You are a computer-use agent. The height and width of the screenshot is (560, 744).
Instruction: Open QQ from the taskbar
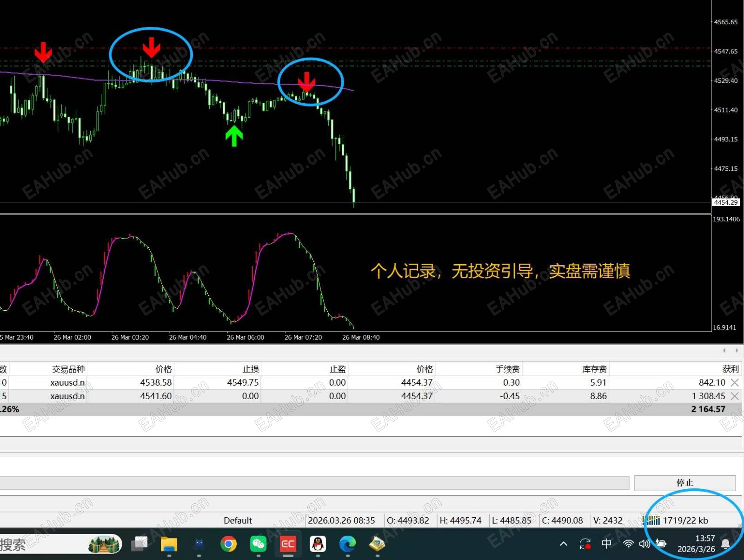[x=318, y=544]
